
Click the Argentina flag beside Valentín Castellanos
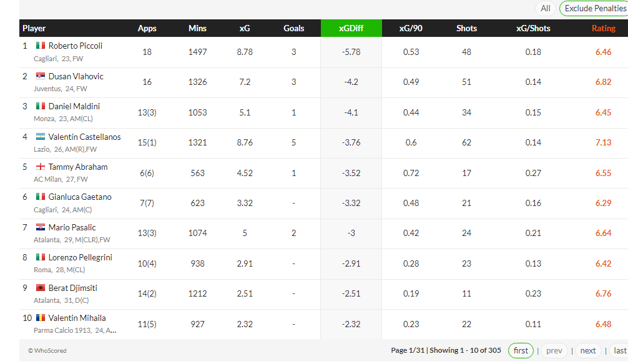(x=41, y=137)
